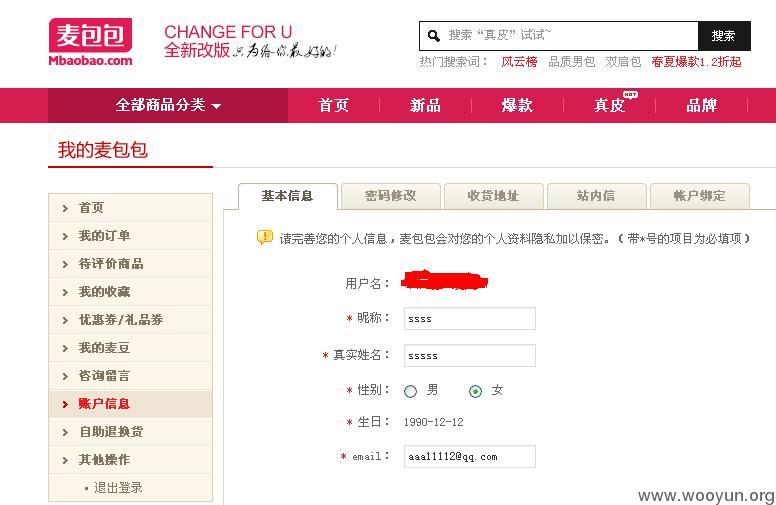Click the red arrow icon beside 账户信息

(x=65, y=404)
